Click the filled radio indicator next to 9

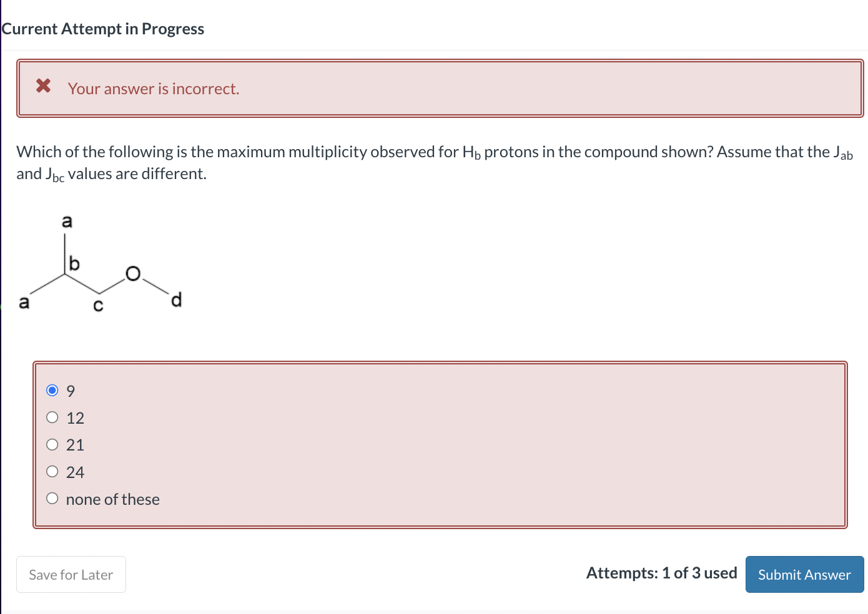pos(52,389)
